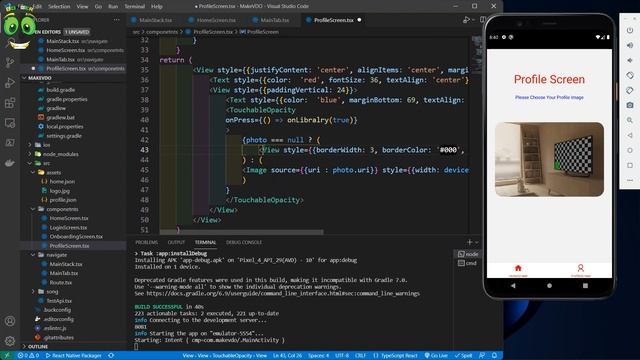
Task: Open the Manage gear icon in VS Code
Action: [10, 340]
